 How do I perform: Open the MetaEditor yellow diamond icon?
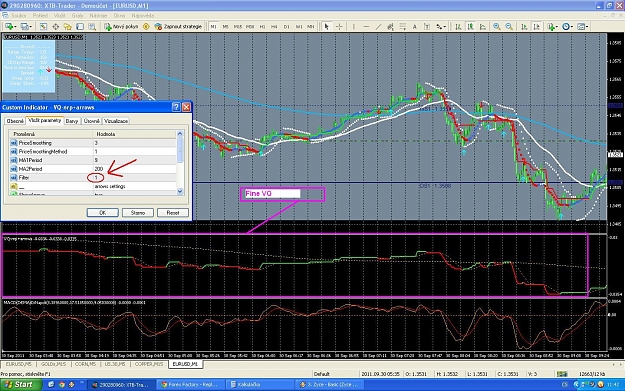pyautogui.click(x=146, y=27)
